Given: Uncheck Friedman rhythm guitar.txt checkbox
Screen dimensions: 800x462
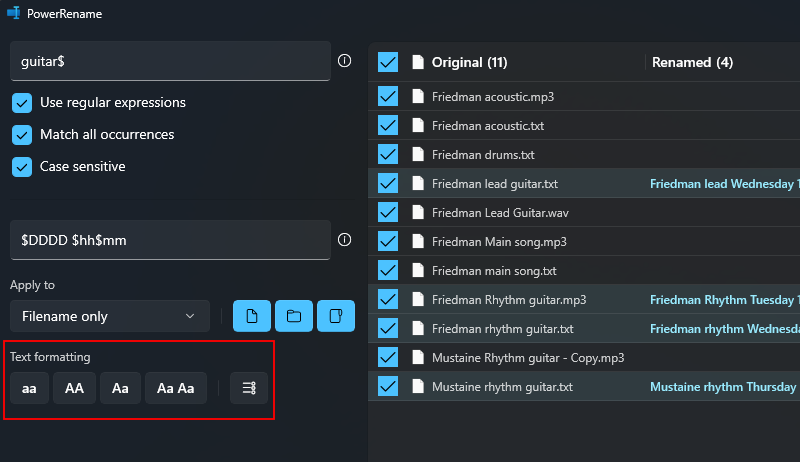Looking at the screenshot, I should (x=388, y=328).
